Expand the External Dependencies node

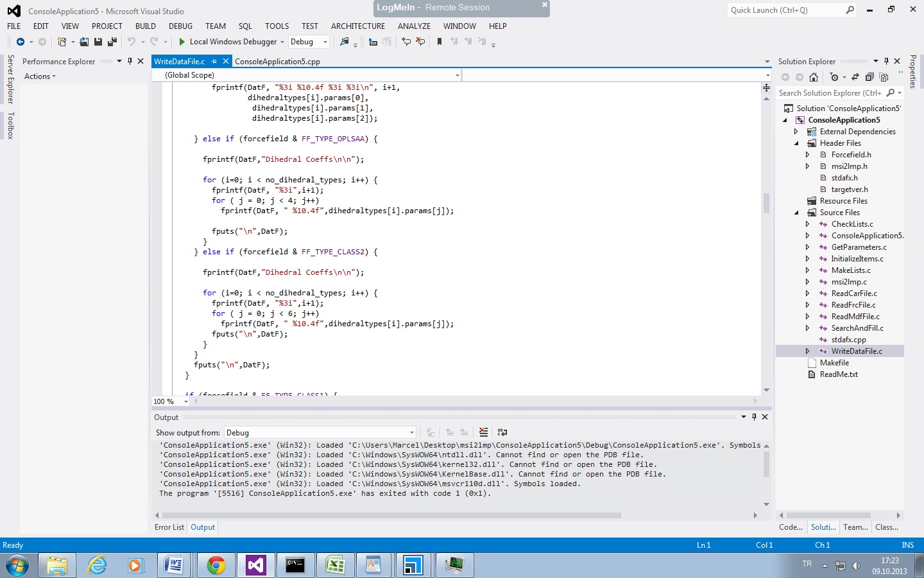click(x=796, y=132)
